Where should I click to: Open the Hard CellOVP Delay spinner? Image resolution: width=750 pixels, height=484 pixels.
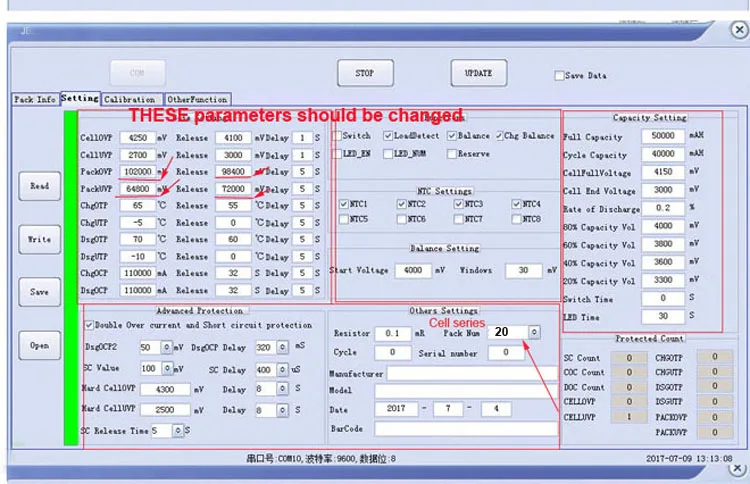click(283, 389)
